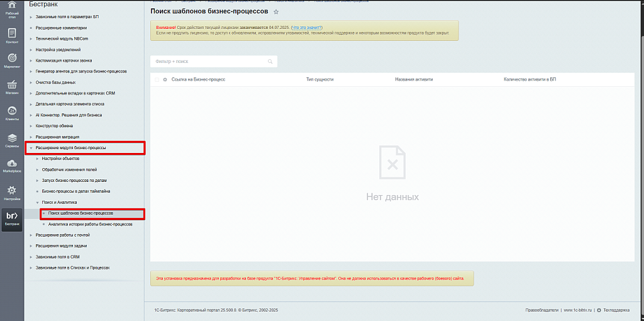Viewport: 644px width, 321px height.
Task: Click the grid settings gear in table header
Action: click(165, 80)
